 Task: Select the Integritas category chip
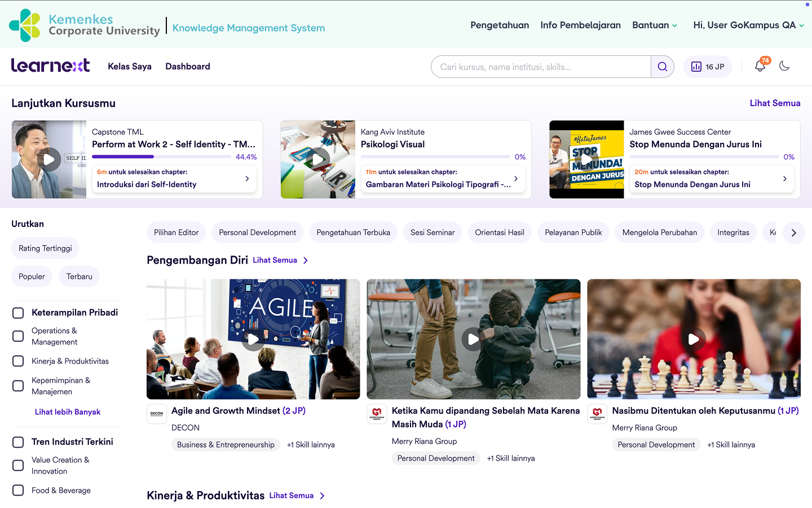tap(734, 233)
